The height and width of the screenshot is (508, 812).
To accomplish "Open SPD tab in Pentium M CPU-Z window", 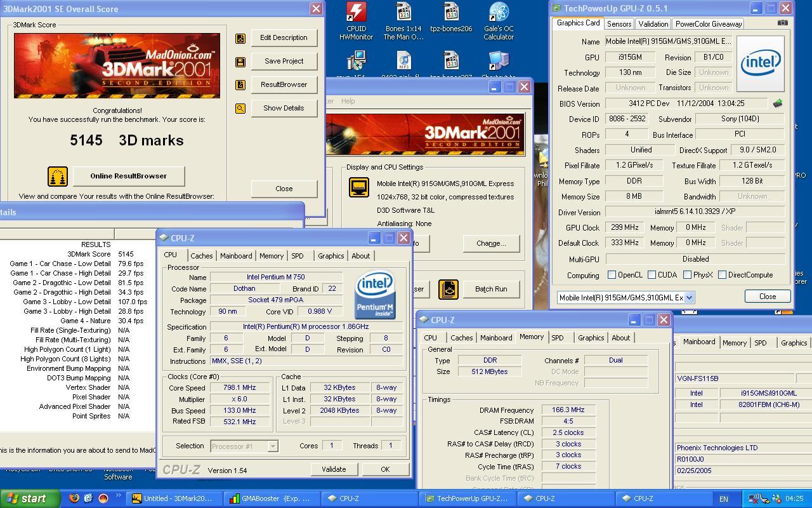I will coord(297,256).
